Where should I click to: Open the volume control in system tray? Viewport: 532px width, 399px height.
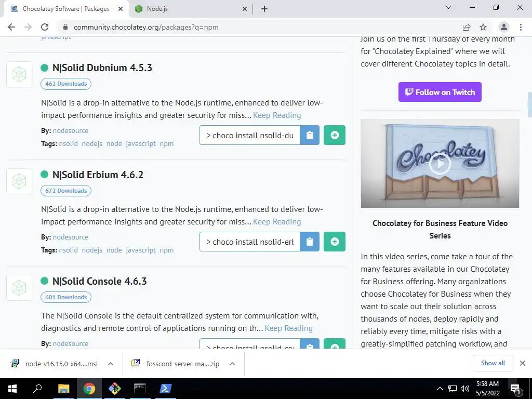465,389
